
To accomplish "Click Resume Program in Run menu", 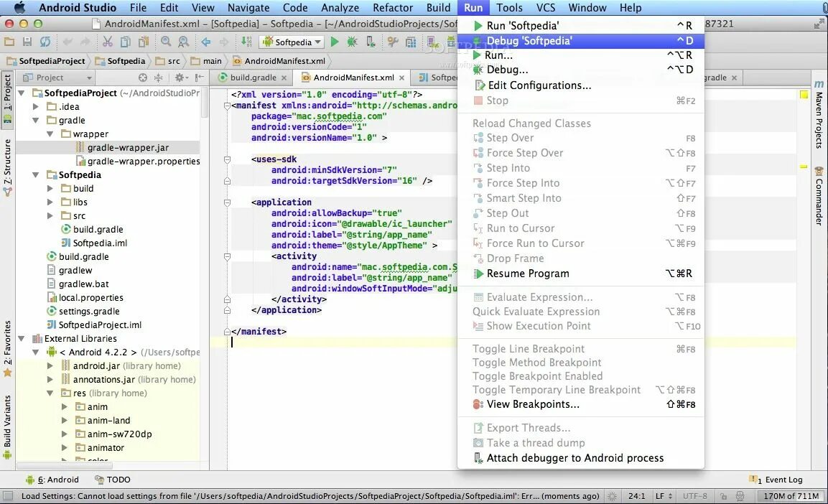I will 581,274.
